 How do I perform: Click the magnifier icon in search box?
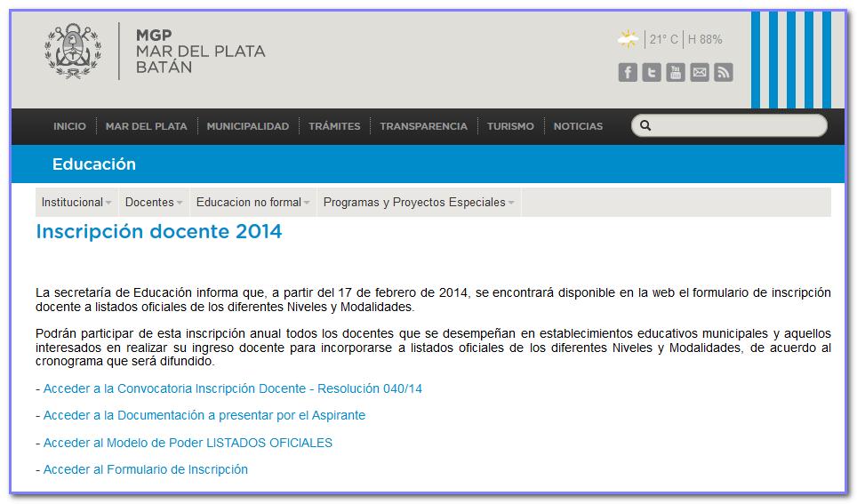tap(646, 126)
